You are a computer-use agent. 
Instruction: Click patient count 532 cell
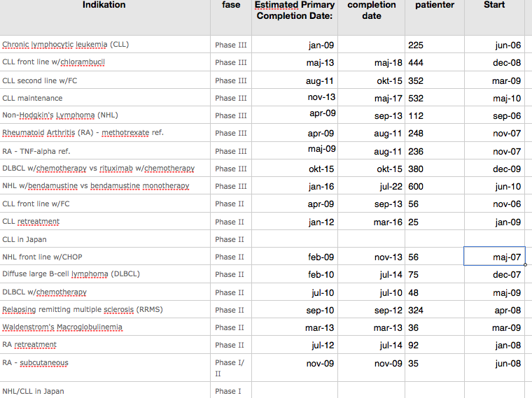click(435, 98)
